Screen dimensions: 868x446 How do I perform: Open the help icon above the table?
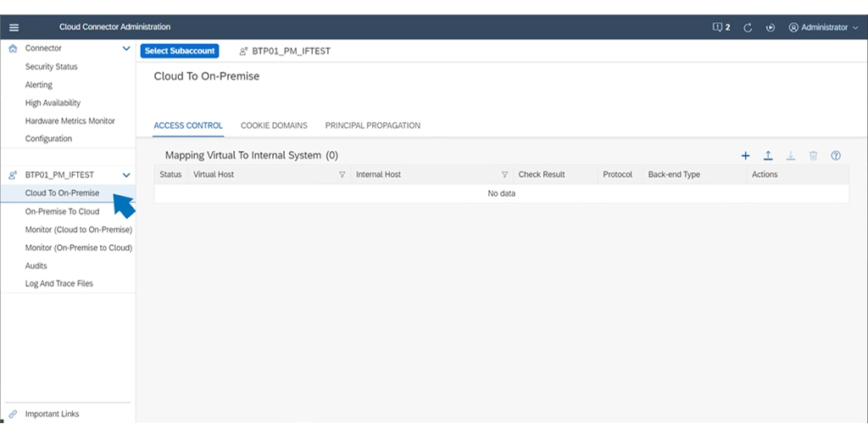(x=836, y=156)
